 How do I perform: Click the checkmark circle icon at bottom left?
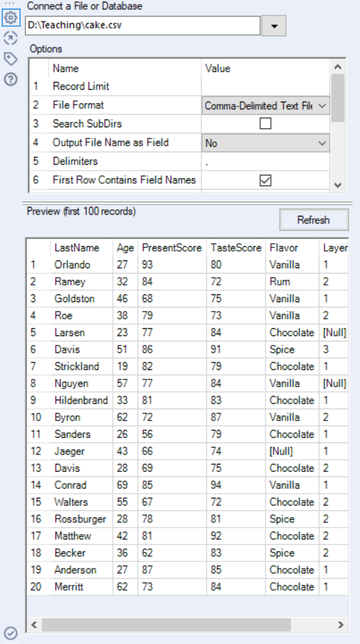click(11, 633)
